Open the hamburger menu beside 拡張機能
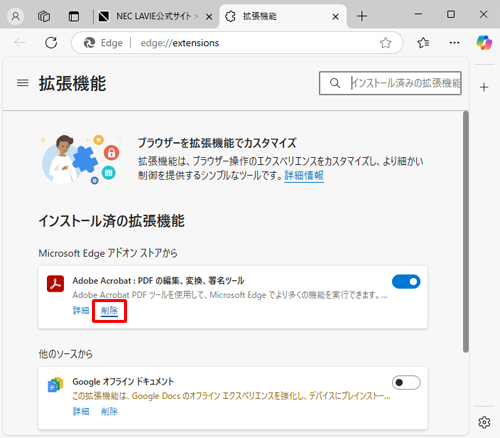This screenshot has height=438, width=500. click(x=23, y=83)
